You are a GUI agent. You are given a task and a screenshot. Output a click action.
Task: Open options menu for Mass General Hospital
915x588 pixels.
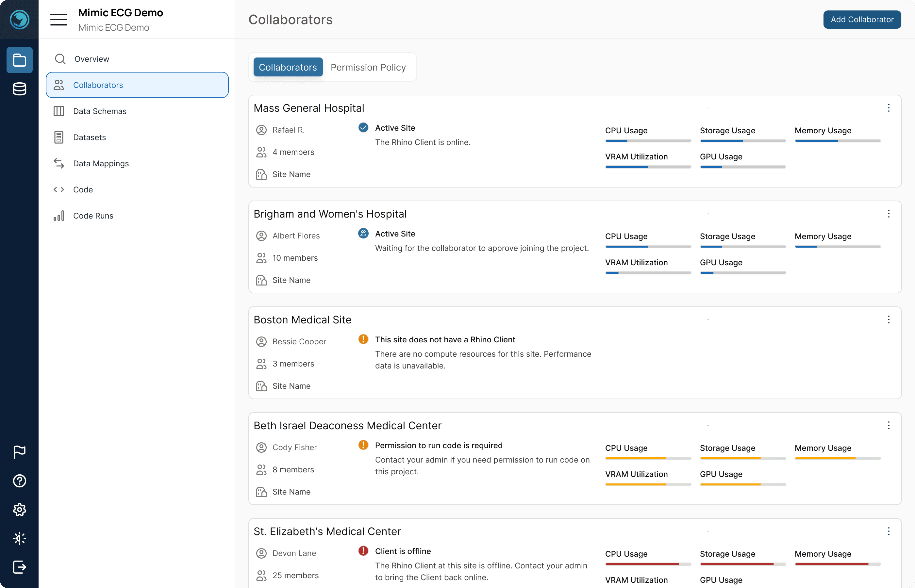click(889, 108)
